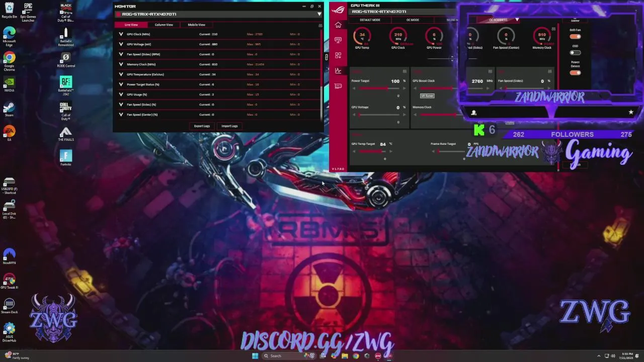Open RODE Central desktop shortcut
644x362 pixels.
(x=66, y=59)
